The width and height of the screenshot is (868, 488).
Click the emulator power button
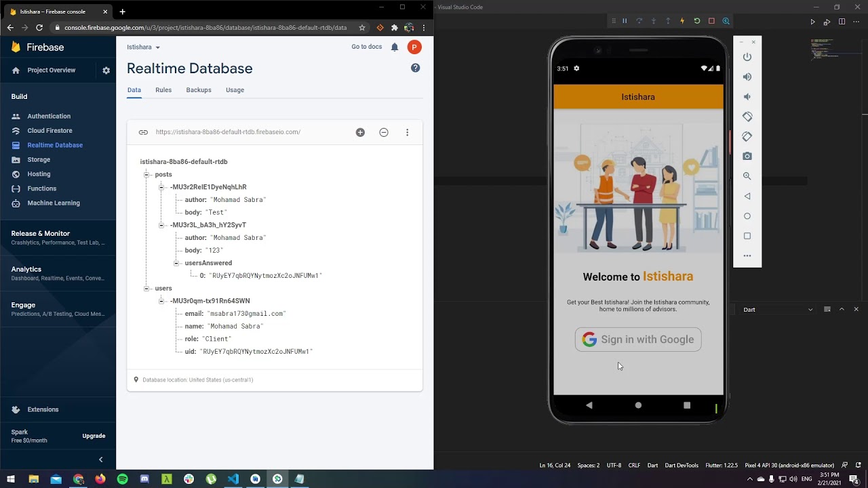pos(747,57)
